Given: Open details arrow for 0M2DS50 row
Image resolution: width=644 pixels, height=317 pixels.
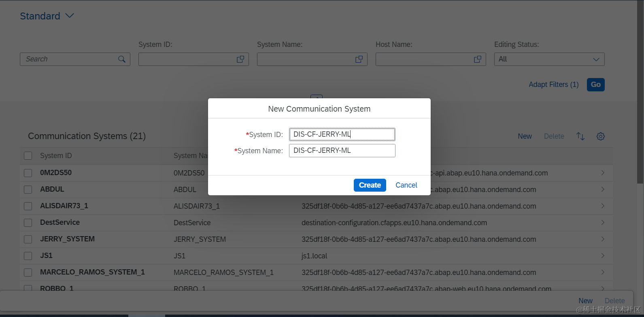Looking at the screenshot, I should (603, 173).
